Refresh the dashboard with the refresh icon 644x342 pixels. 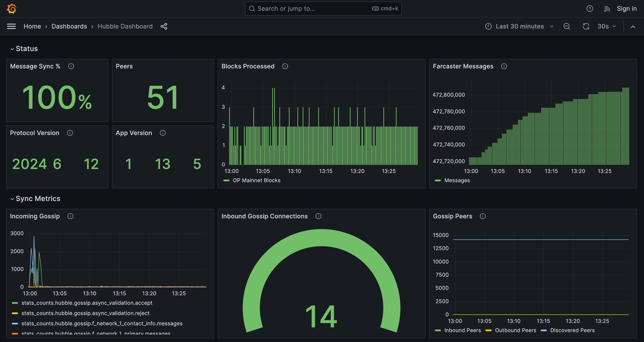tap(586, 26)
